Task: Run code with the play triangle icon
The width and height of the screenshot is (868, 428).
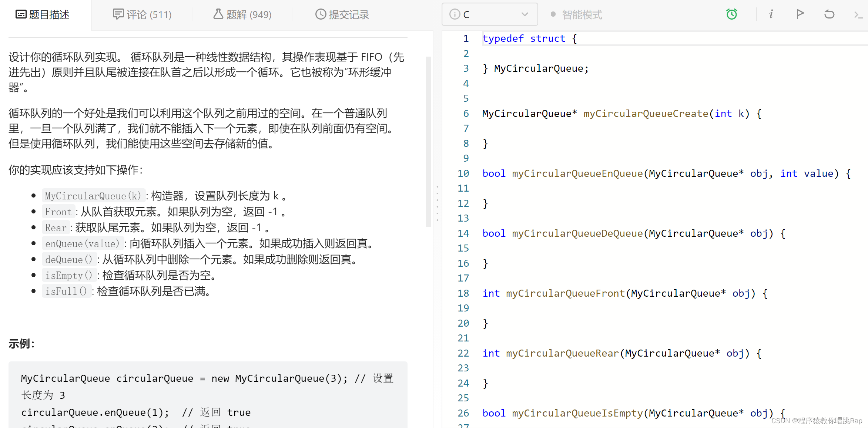Action: (800, 14)
